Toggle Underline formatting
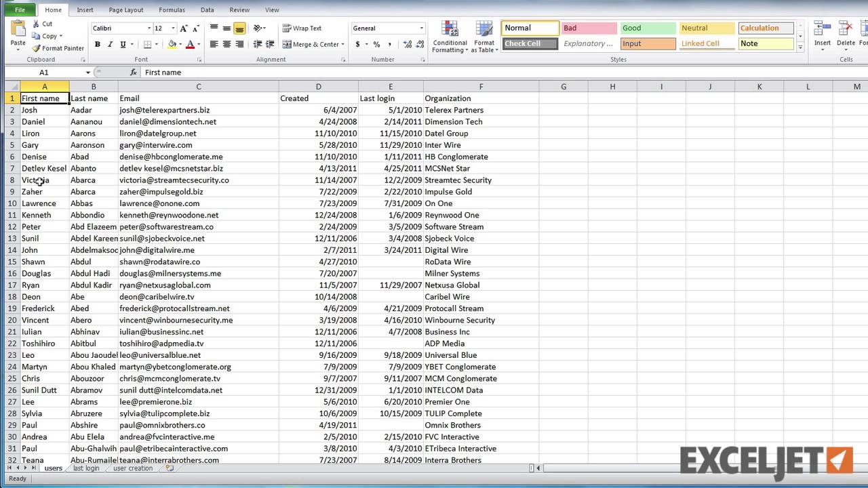This screenshot has width=868, height=488. pyautogui.click(x=123, y=44)
